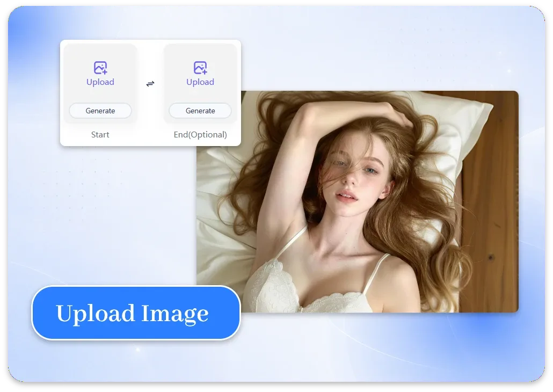
Task: Swap start and end frames with arrows icon
Action: coord(150,84)
